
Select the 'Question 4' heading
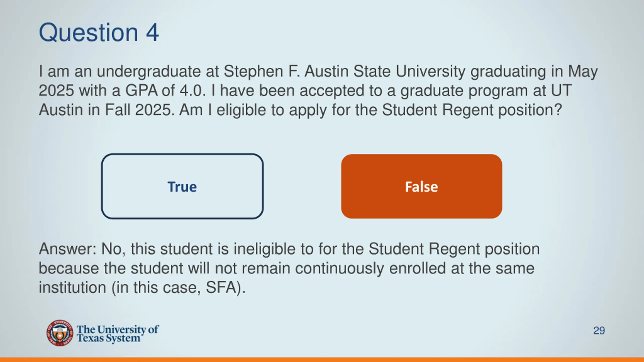point(99,32)
